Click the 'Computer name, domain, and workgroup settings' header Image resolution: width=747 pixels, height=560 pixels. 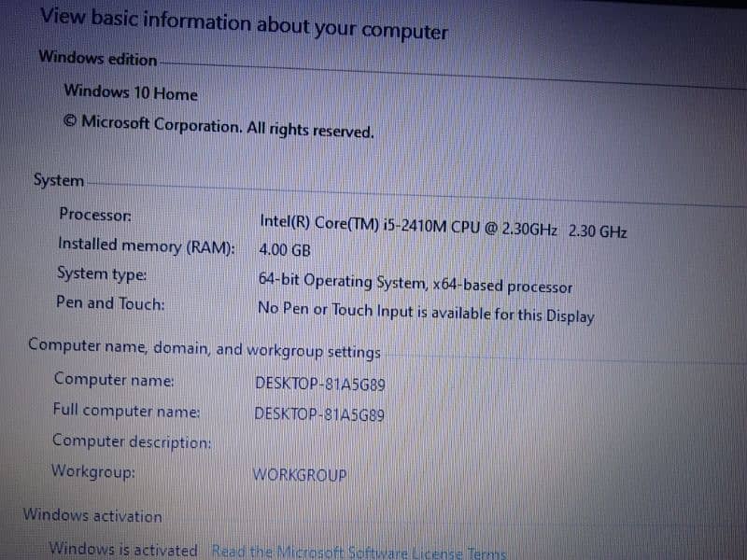coord(204,349)
